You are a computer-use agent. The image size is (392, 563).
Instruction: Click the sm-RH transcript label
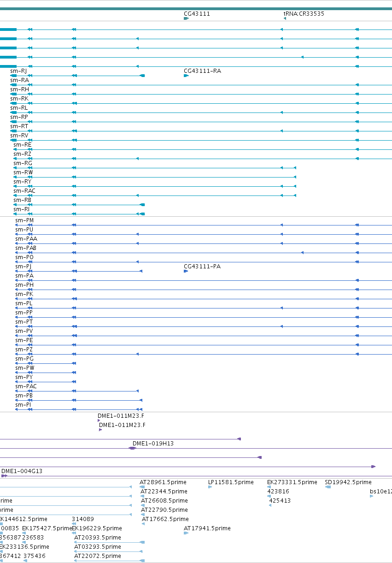pyautogui.click(x=19, y=89)
